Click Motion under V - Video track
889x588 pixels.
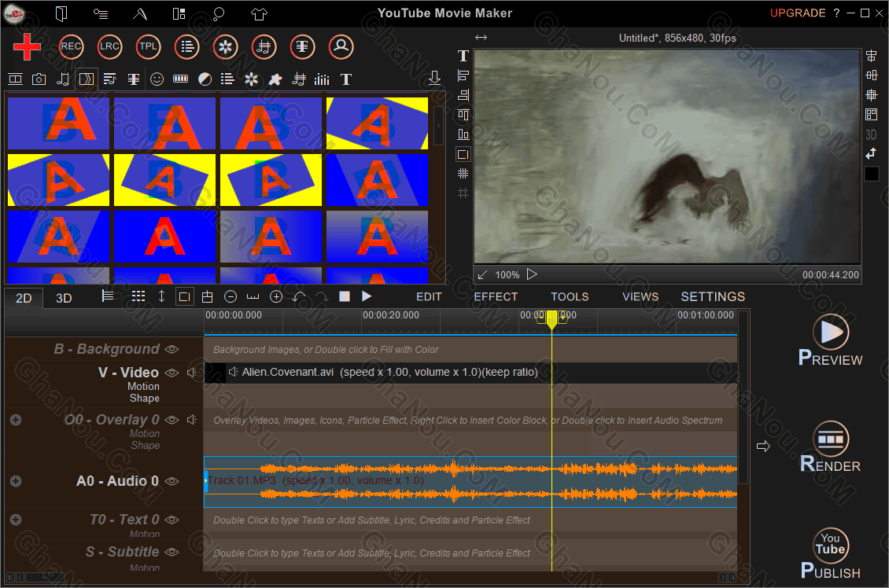pos(143,386)
